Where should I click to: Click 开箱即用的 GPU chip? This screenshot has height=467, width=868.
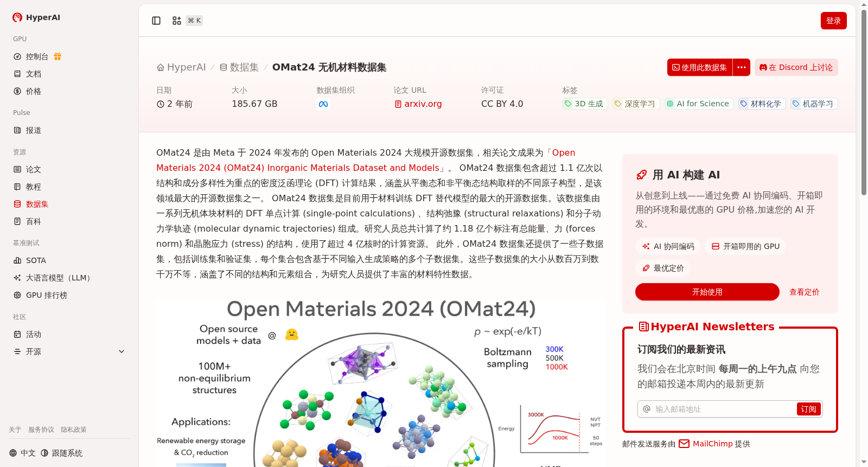point(745,246)
